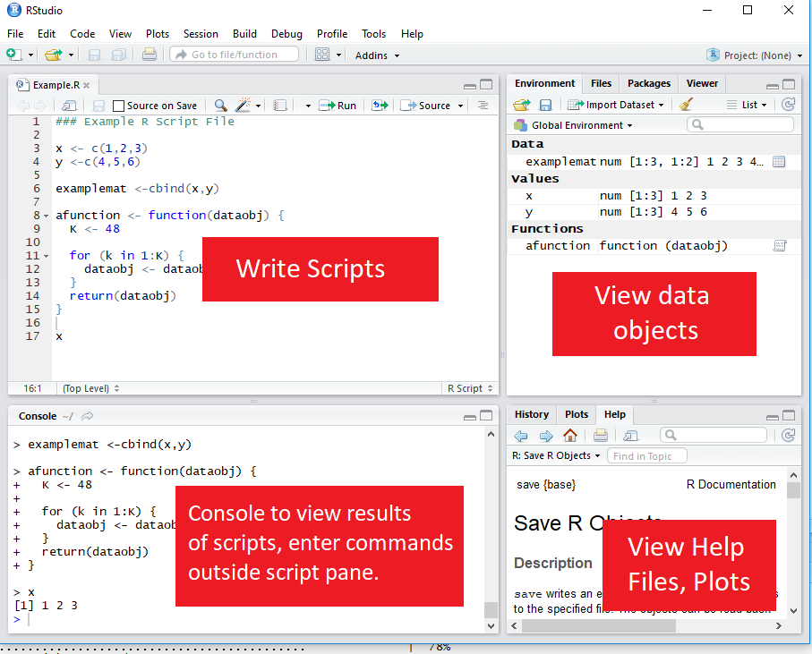This screenshot has height=654, width=812.
Task: Open Help topic in a new window
Action: [x=630, y=436]
